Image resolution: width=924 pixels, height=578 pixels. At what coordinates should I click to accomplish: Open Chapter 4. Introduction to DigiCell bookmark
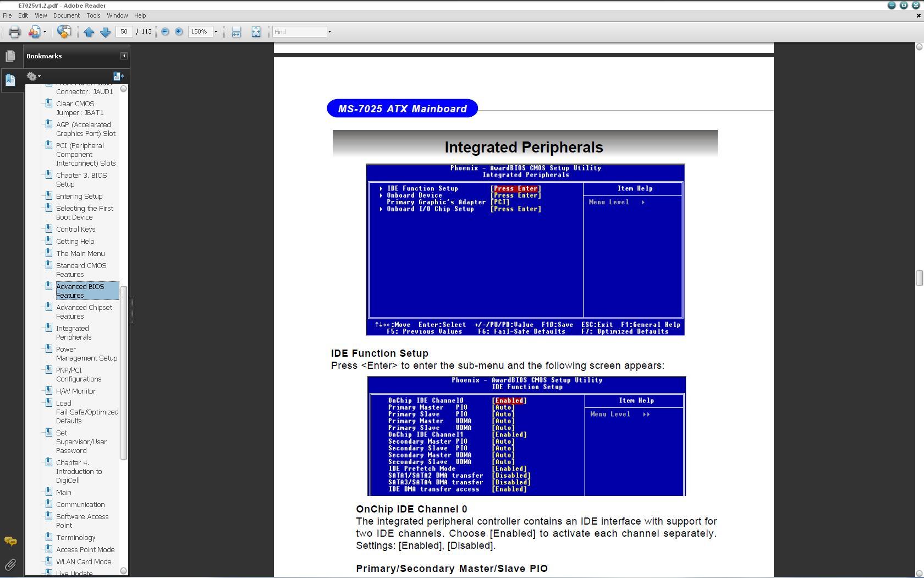pos(79,471)
